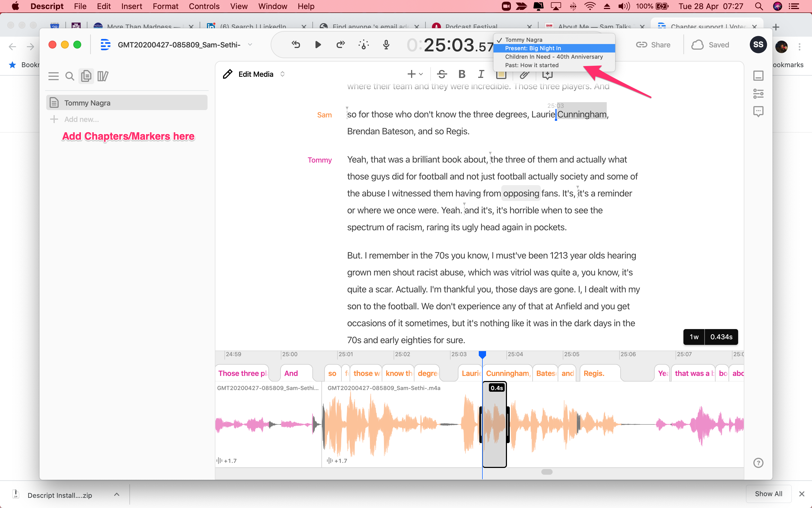The height and width of the screenshot is (508, 812).
Task: Open the Format menu
Action: [166, 6]
